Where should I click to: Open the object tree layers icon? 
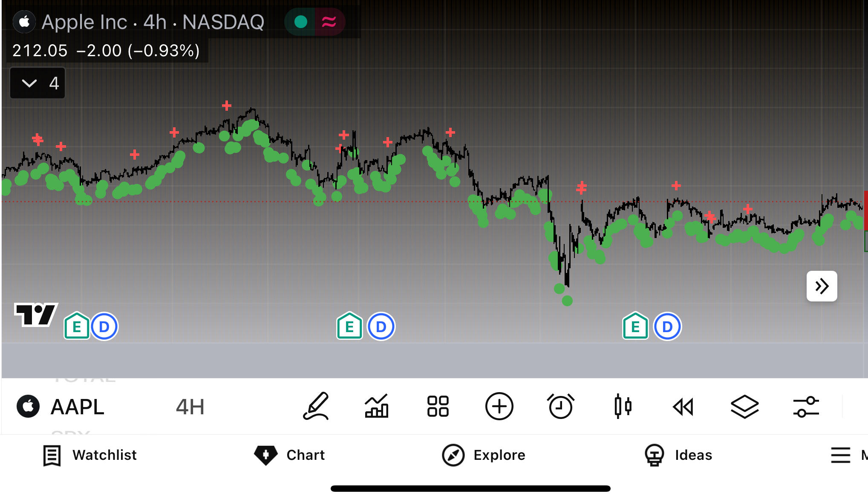pyautogui.click(x=744, y=406)
